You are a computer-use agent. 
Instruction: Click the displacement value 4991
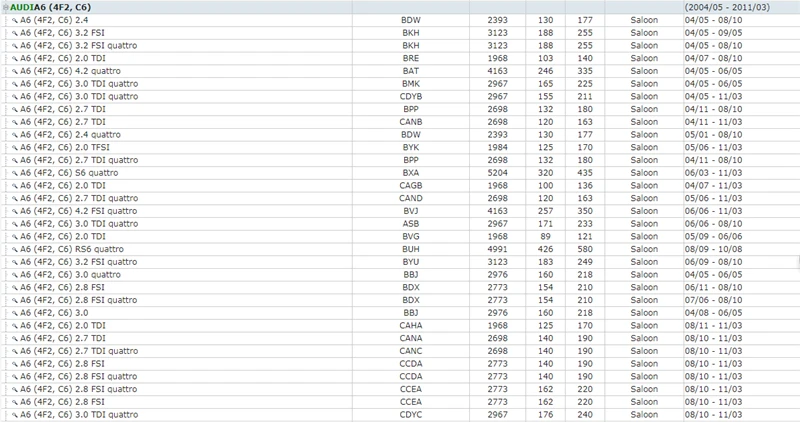497,250
